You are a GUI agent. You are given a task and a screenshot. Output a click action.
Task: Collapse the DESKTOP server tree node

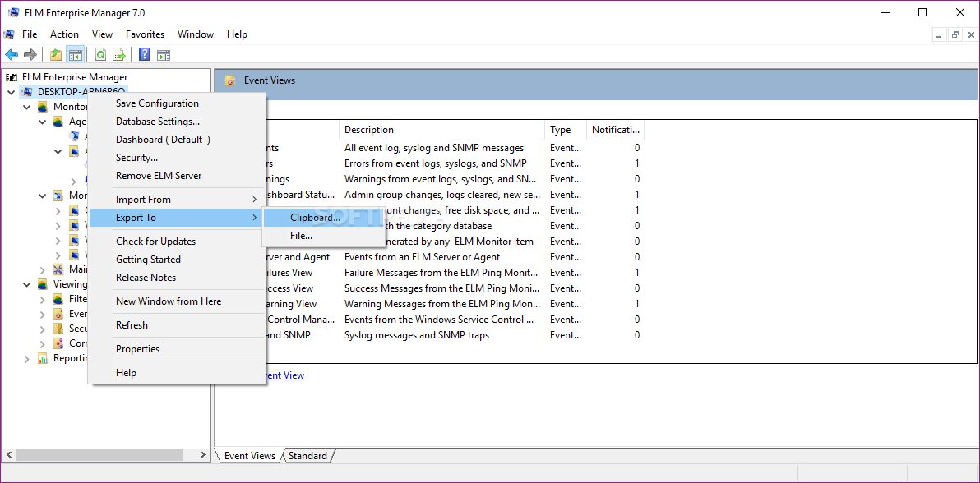coord(12,92)
